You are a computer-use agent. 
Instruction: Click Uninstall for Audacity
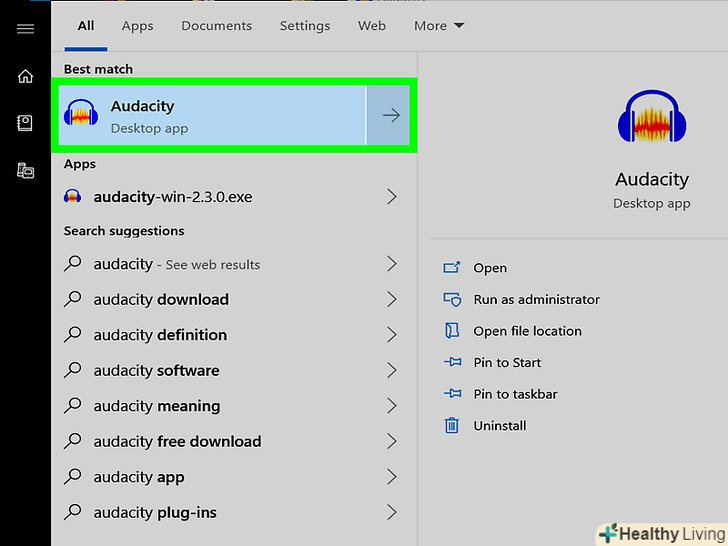click(x=500, y=425)
